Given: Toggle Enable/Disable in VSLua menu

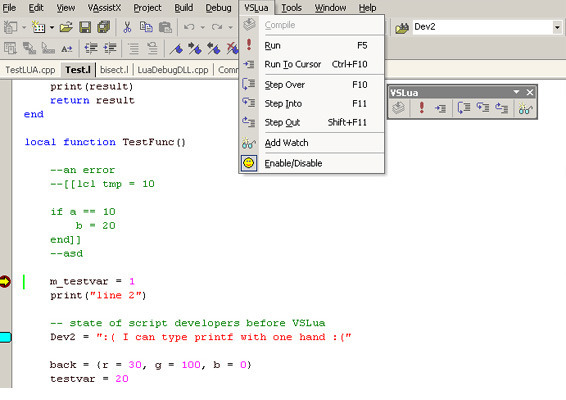Looking at the screenshot, I should [x=312, y=163].
